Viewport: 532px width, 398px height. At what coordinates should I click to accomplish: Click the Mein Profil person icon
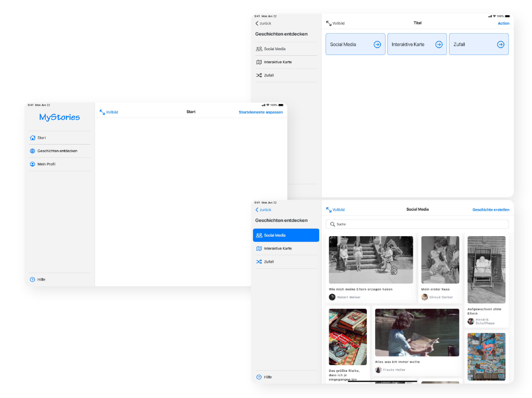pyautogui.click(x=32, y=164)
